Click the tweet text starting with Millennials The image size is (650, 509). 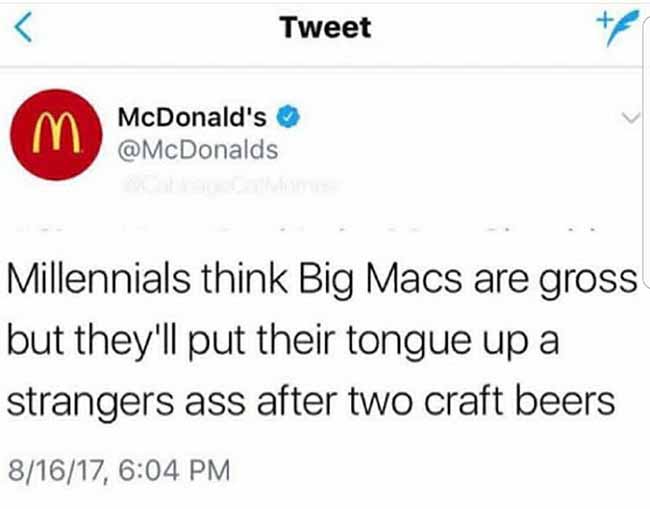[x=322, y=340]
